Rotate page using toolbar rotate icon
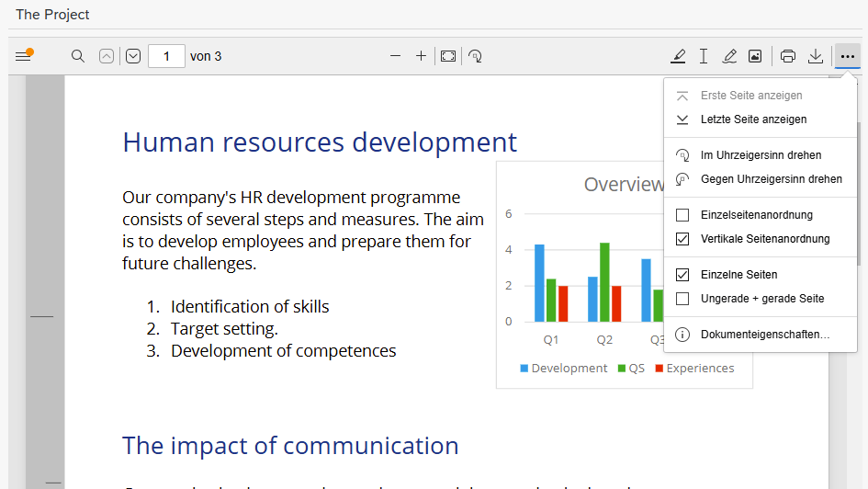 click(475, 56)
